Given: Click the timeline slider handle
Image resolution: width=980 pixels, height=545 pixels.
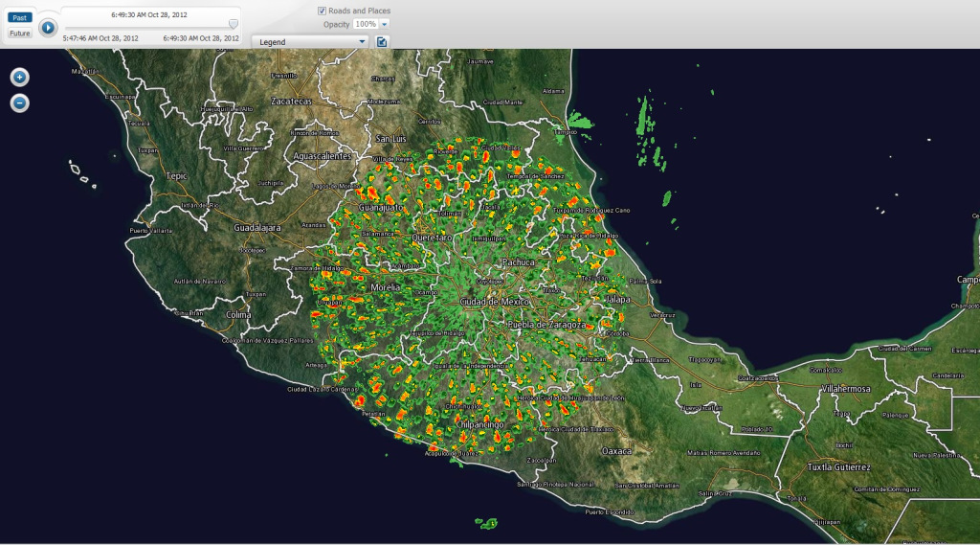Looking at the screenshot, I should tap(234, 24).
